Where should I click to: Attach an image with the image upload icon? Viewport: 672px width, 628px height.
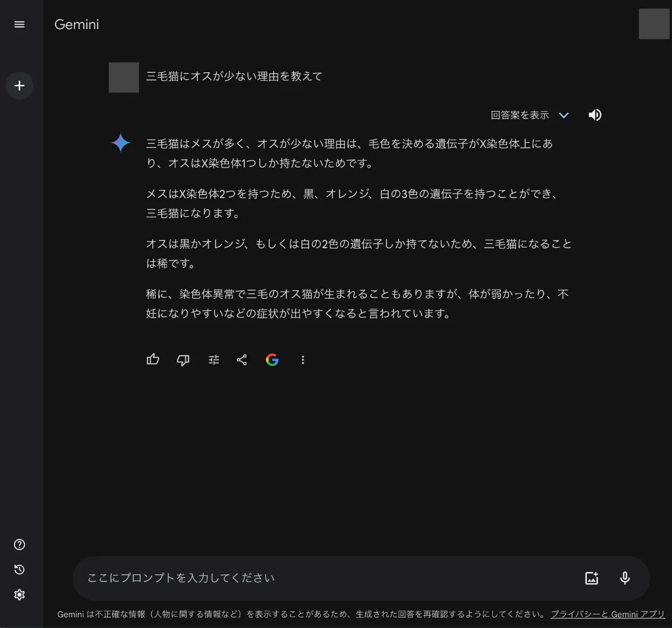pyautogui.click(x=591, y=578)
